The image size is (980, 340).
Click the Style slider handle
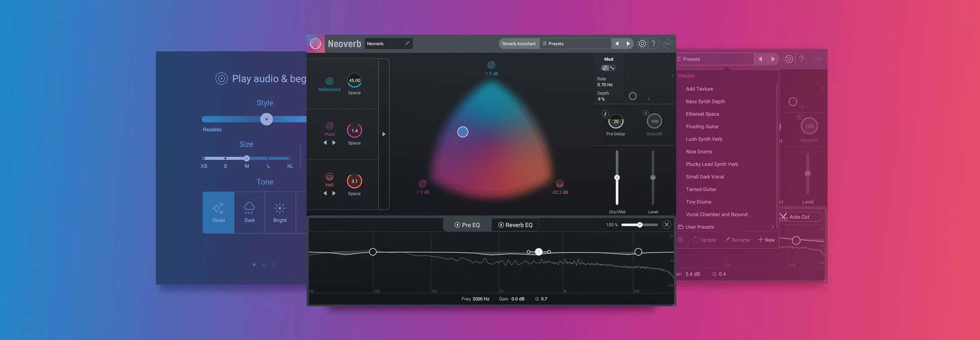click(267, 119)
